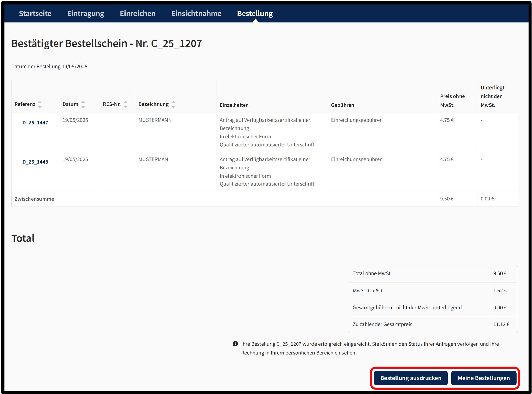Click the Bezeichnung column header

pyautogui.click(x=153, y=104)
